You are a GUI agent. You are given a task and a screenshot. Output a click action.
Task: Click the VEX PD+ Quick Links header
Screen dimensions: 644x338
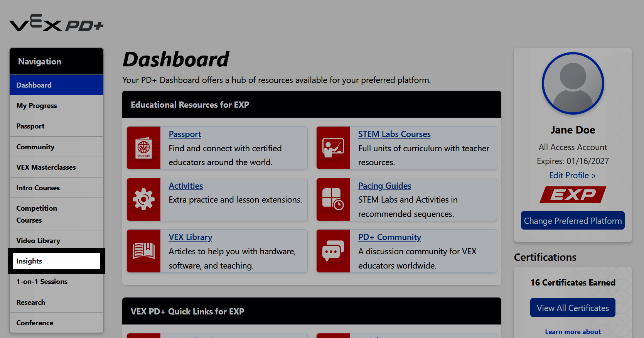[312, 311]
